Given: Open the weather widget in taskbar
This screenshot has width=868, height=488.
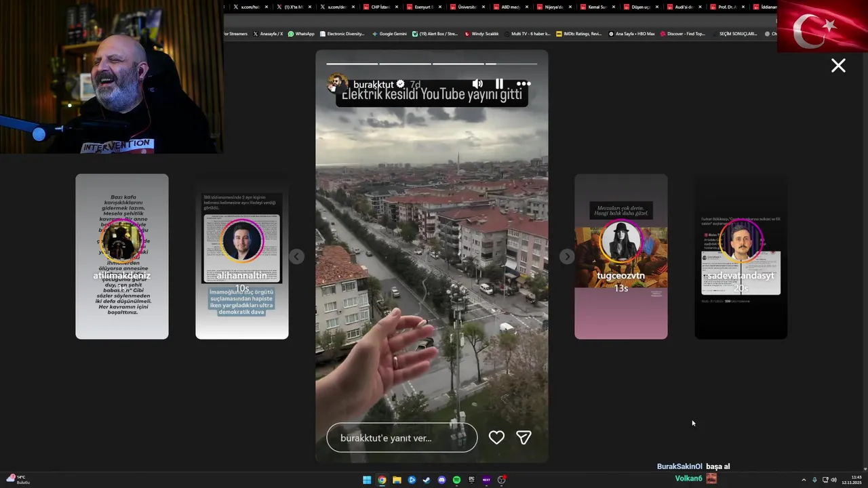Looking at the screenshot, I should pos(18,479).
